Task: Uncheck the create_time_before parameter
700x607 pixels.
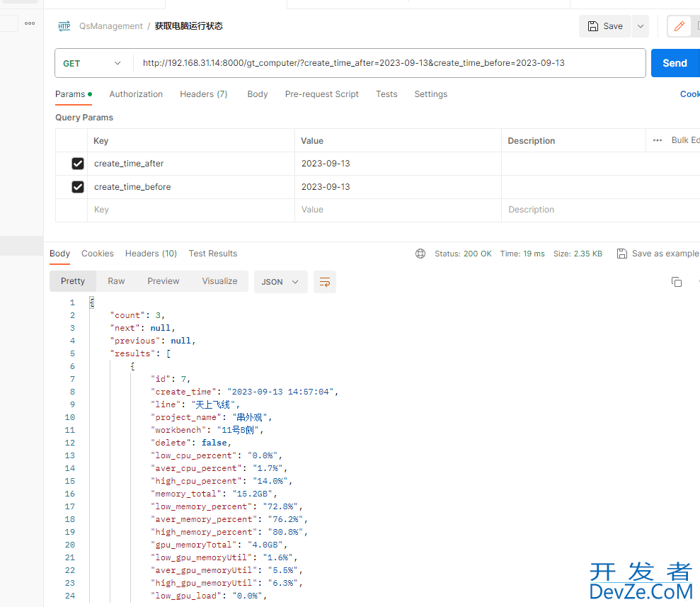Action: coord(78,187)
